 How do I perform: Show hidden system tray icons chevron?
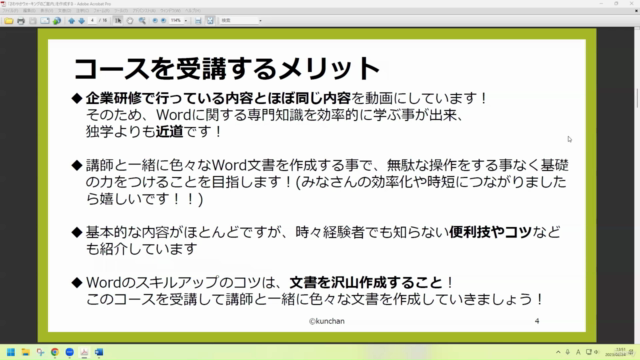(558, 352)
